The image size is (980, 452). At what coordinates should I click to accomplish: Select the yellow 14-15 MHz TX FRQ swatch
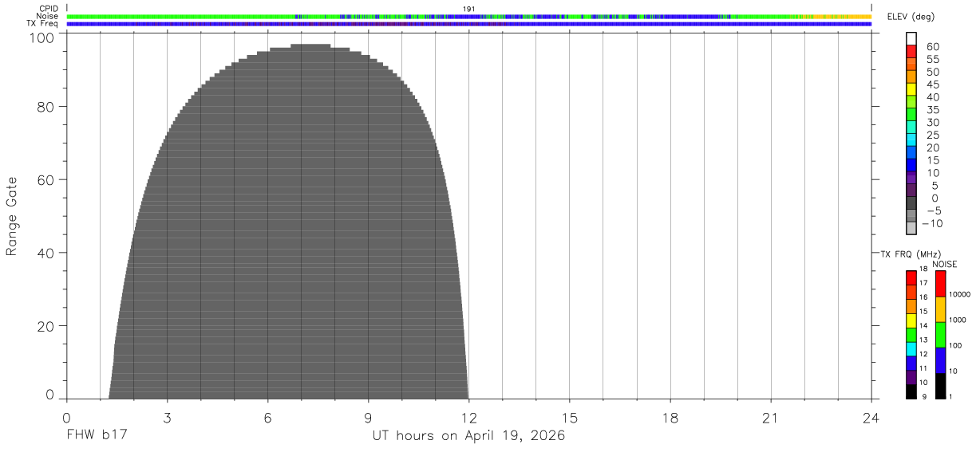pos(911,321)
